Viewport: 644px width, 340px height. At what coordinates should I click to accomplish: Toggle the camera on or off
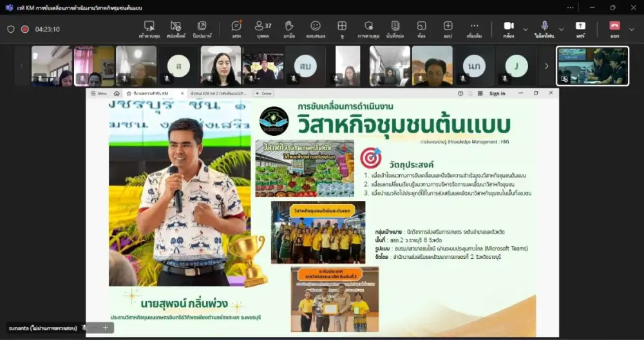point(508,28)
